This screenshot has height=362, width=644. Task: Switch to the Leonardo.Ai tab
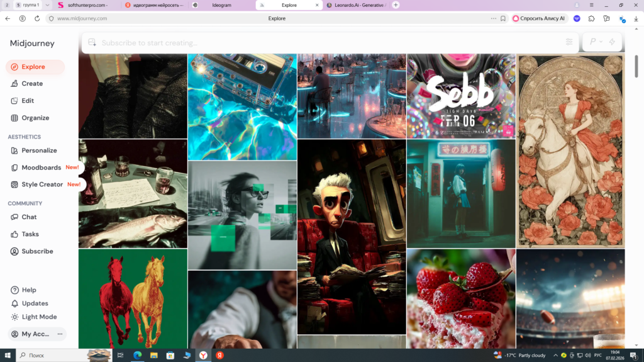pyautogui.click(x=357, y=5)
